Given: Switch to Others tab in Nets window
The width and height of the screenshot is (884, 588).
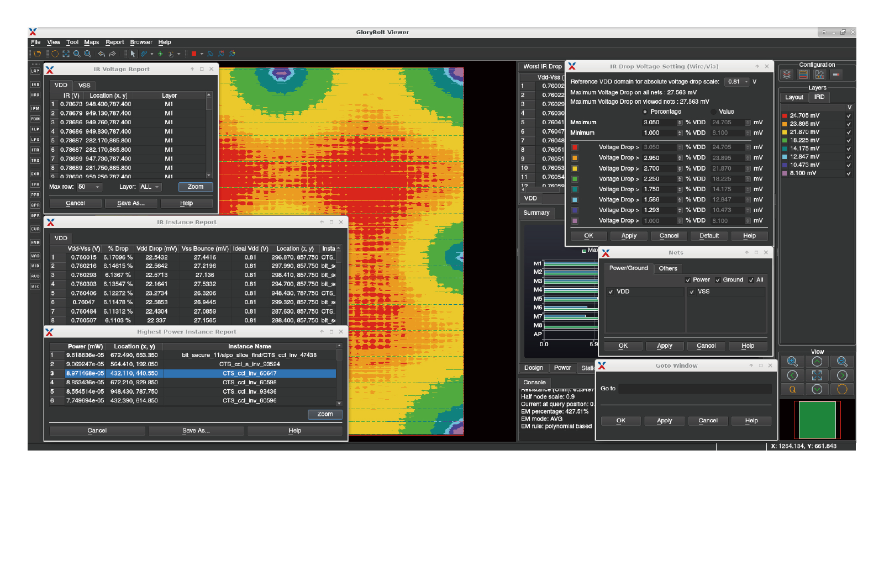Looking at the screenshot, I should tap(668, 268).
